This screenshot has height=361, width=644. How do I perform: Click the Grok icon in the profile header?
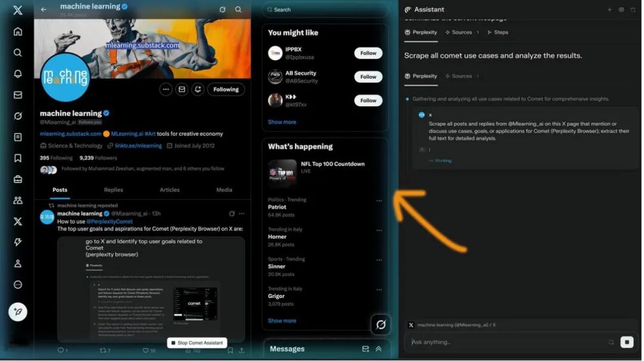coord(222,9)
